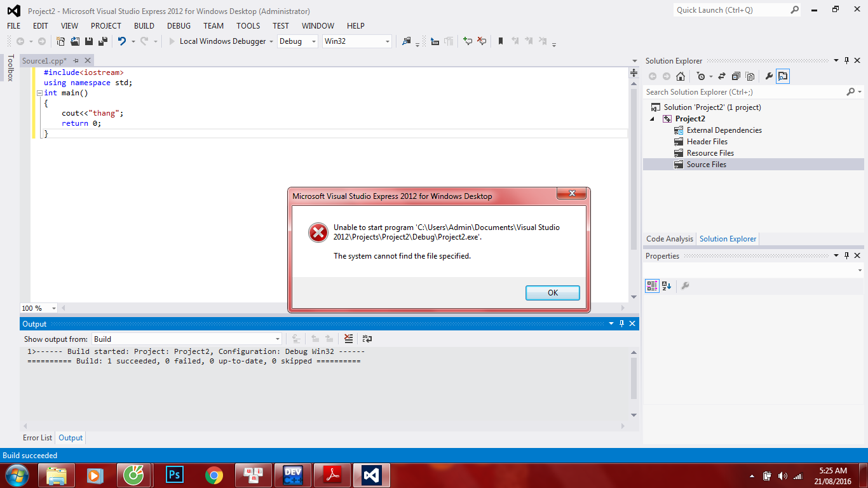Image resolution: width=868 pixels, height=488 pixels.
Task: Toggle Preview Selected Items in Solution Explorer
Action: click(783, 76)
